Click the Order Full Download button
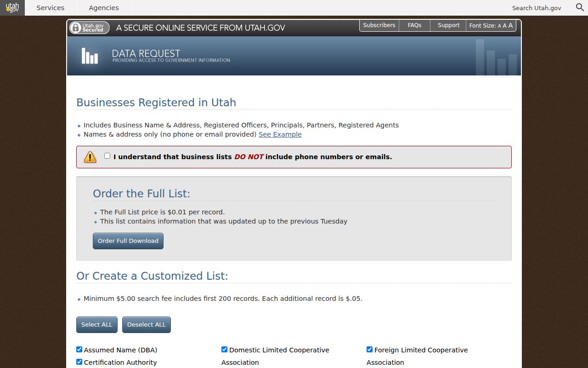The height and width of the screenshot is (368, 588). click(x=128, y=241)
